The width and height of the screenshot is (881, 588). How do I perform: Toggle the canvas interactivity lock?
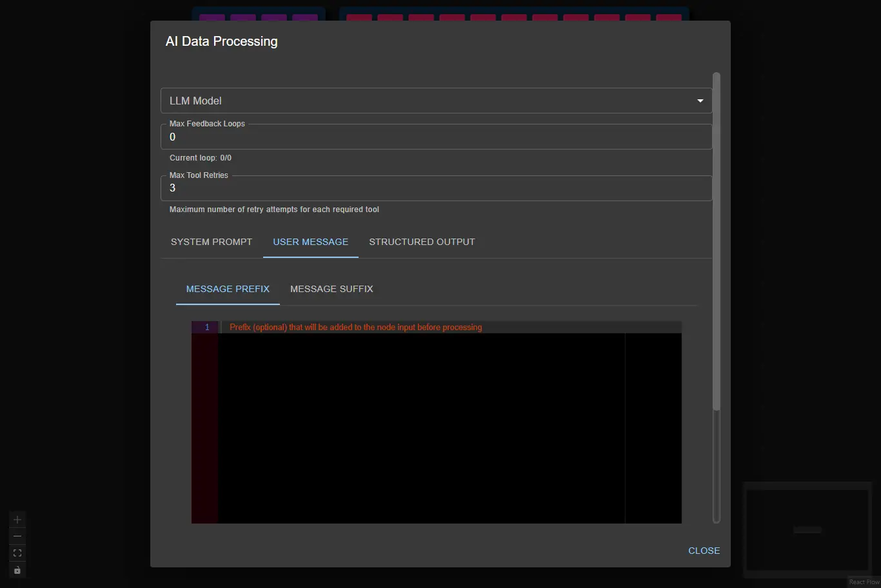[x=17, y=569]
